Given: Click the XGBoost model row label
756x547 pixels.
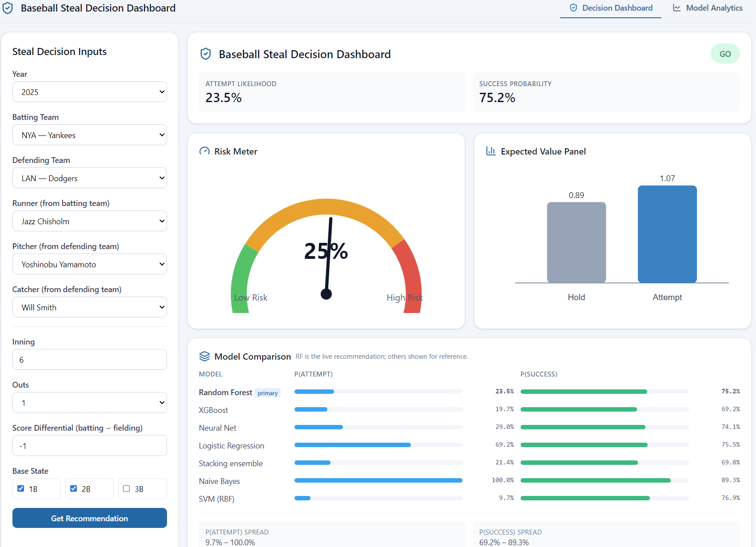Looking at the screenshot, I should tap(214, 410).
